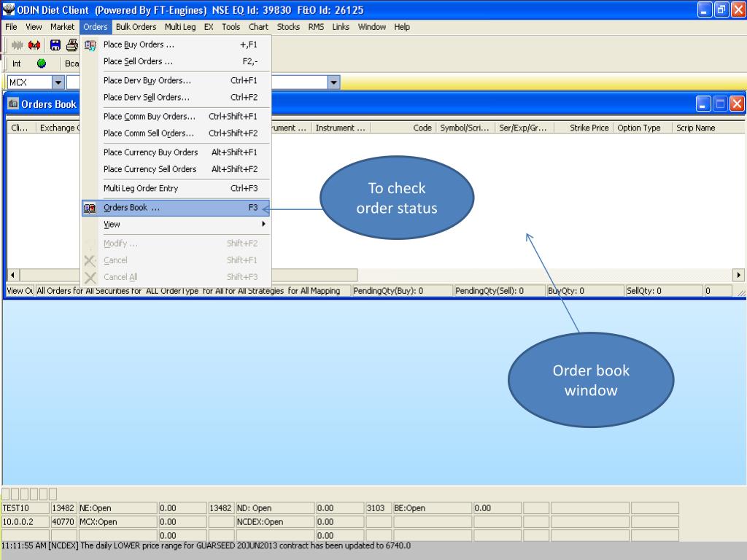Click the save floppy disk toolbar icon
747x560 pixels.
click(x=55, y=45)
